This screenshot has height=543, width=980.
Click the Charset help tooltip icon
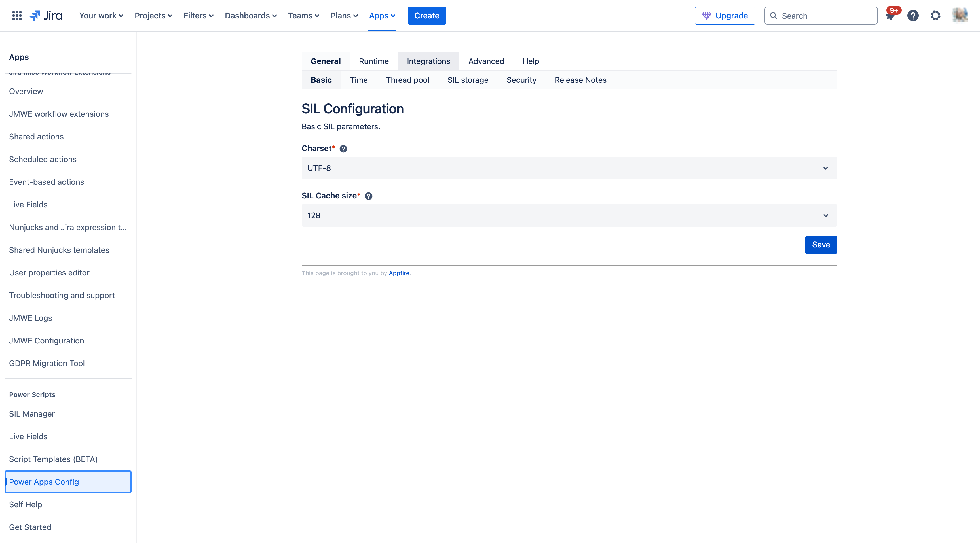click(343, 149)
